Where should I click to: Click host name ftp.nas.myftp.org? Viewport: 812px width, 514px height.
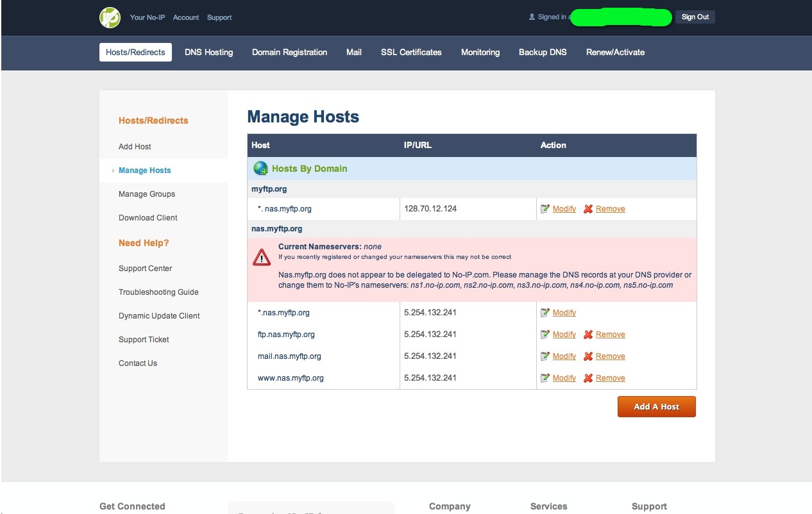(x=286, y=335)
